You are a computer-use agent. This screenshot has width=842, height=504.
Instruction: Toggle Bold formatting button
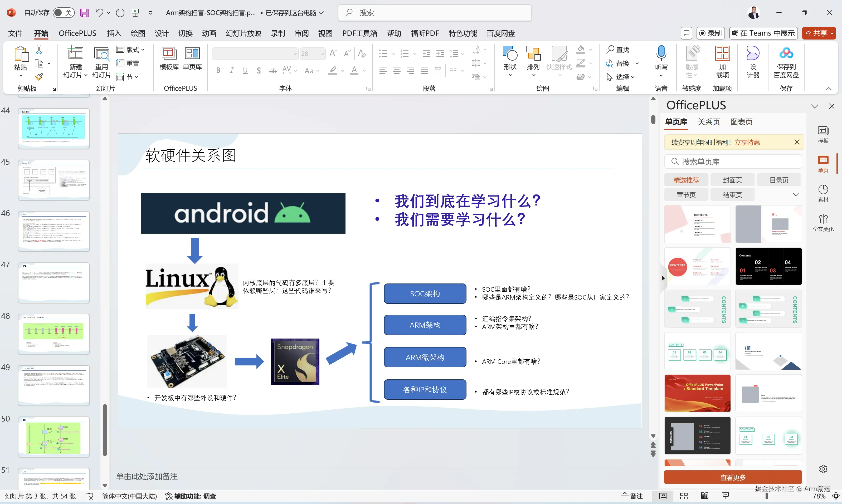click(218, 71)
